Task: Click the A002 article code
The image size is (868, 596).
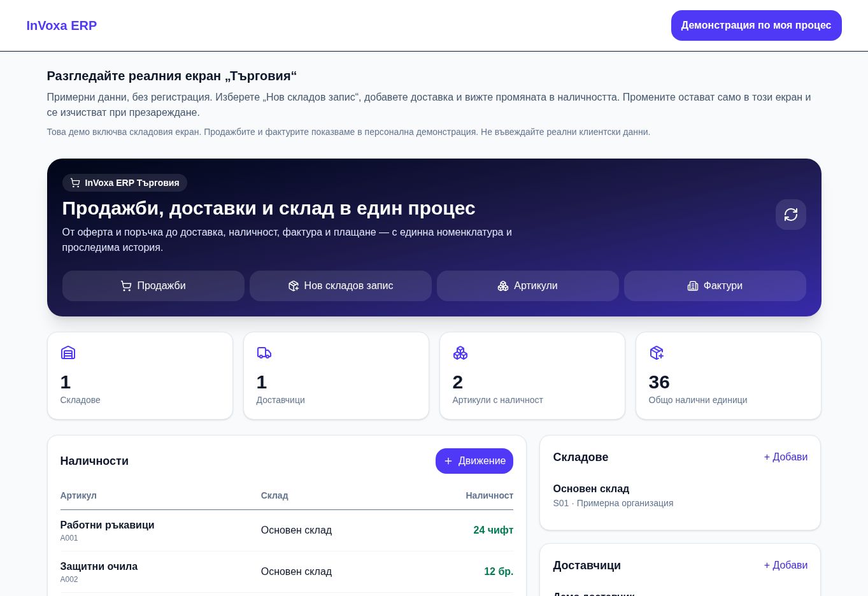Action: tap(69, 579)
